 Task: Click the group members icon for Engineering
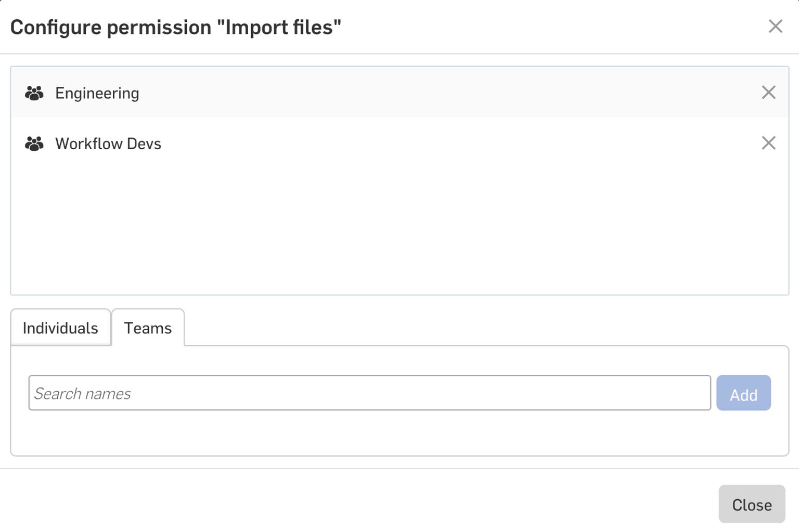(34, 93)
